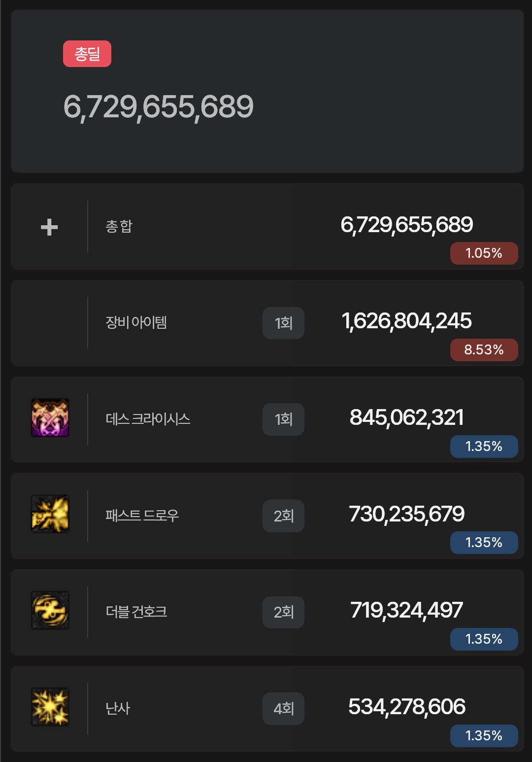Click the 패스트 드로우 skill icon
The height and width of the screenshot is (762, 532).
tap(50, 514)
